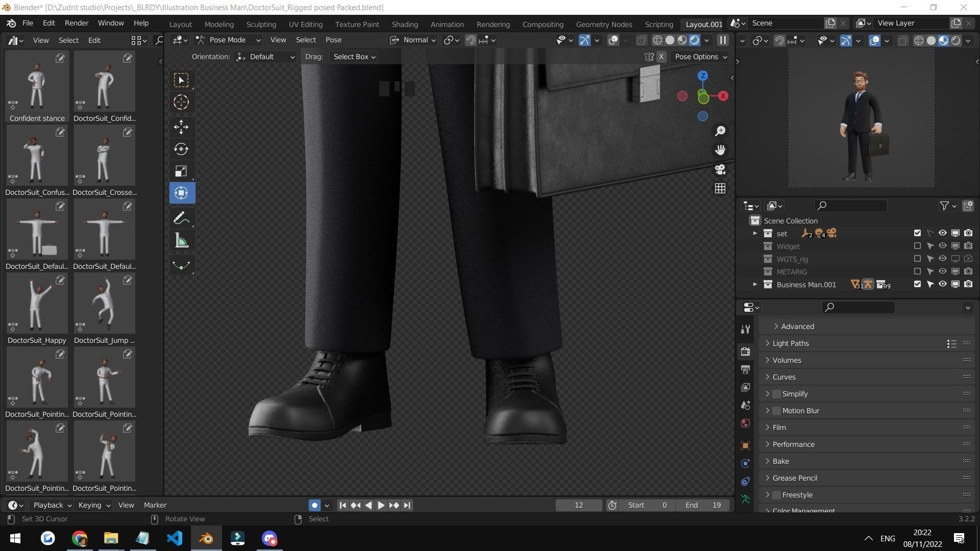Image resolution: width=980 pixels, height=551 pixels.
Task: Open the Keying popover
Action: coord(94,505)
